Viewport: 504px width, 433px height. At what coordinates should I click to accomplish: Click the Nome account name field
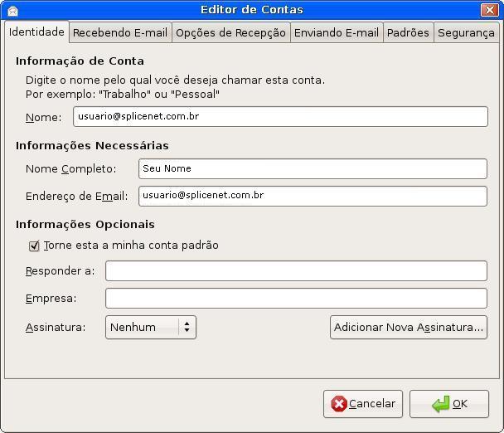pyautogui.click(x=279, y=117)
